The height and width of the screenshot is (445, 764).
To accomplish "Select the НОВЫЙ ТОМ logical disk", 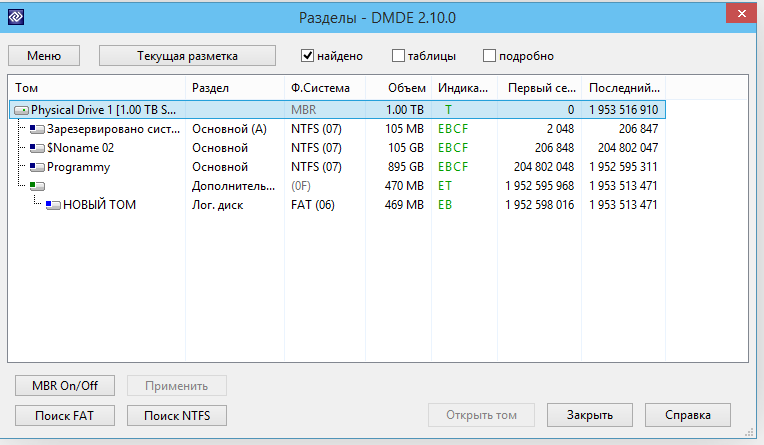I will pyautogui.click(x=99, y=205).
